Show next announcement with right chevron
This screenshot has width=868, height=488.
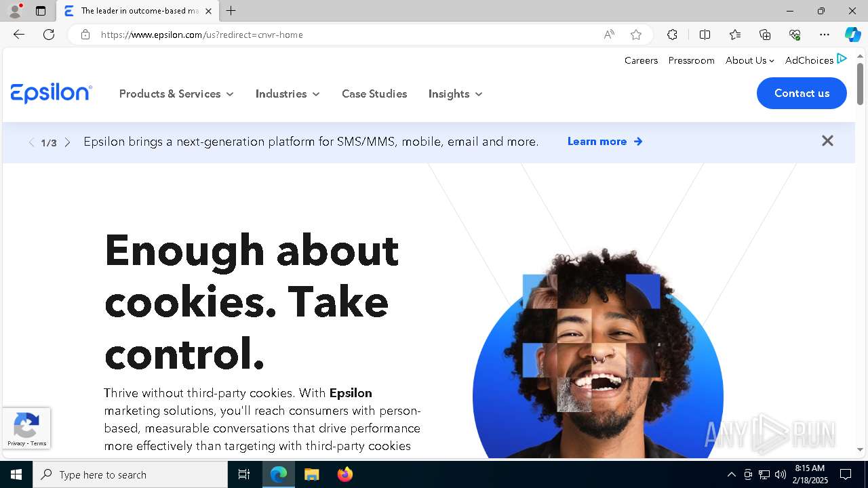67,142
